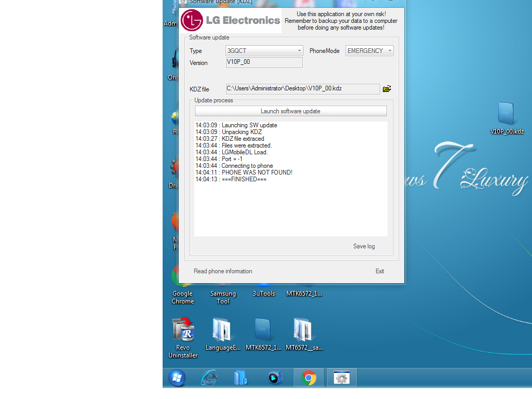Select LanguageE... folder on desktop
532x399 pixels.
[222, 334]
